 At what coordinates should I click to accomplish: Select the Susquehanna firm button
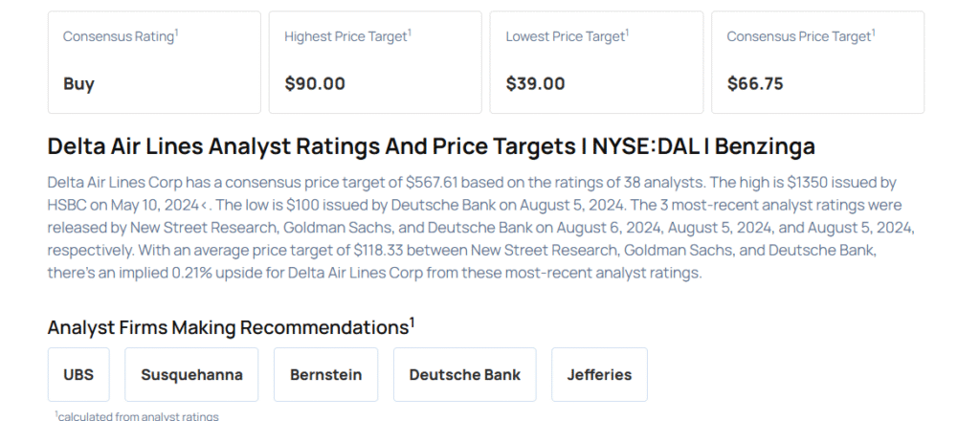click(x=191, y=374)
